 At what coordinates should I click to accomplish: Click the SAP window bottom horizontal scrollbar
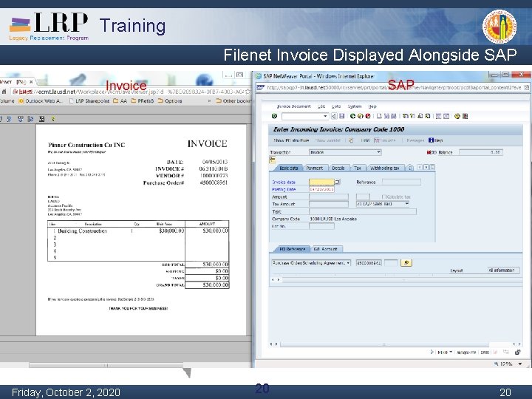click(384, 344)
